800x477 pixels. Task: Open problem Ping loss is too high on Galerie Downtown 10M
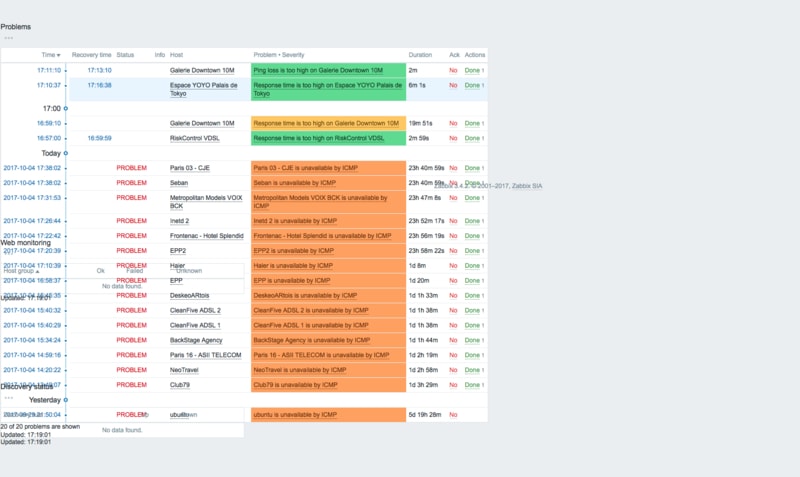point(318,70)
